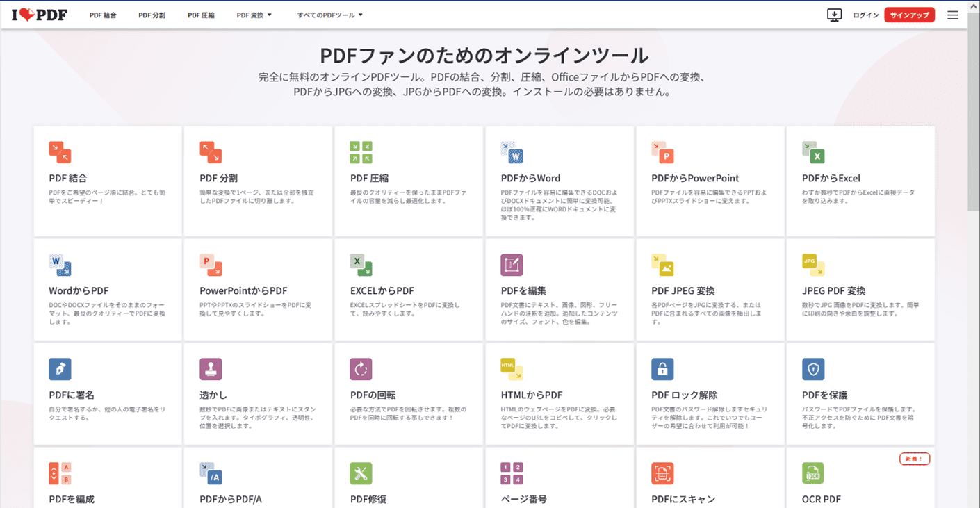This screenshot has width=980, height=508.
Task: Open the hamburger menu
Action: (953, 15)
